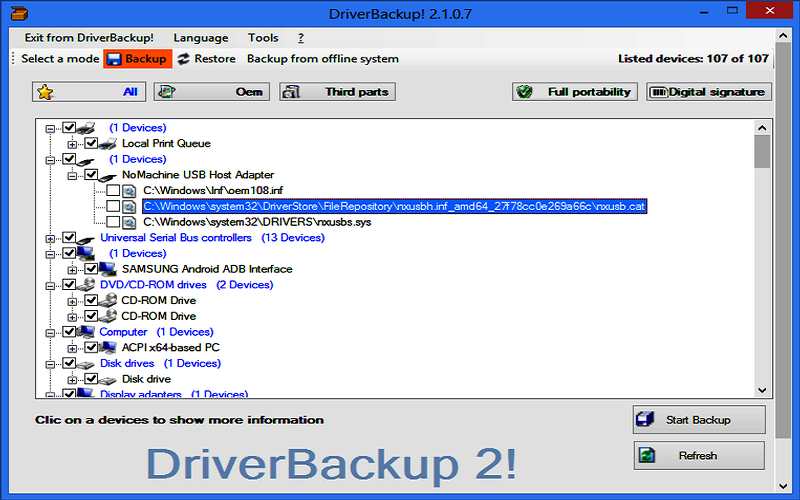This screenshot has width=800, height=500.
Task: Click the Refresh button
Action: pos(699,455)
